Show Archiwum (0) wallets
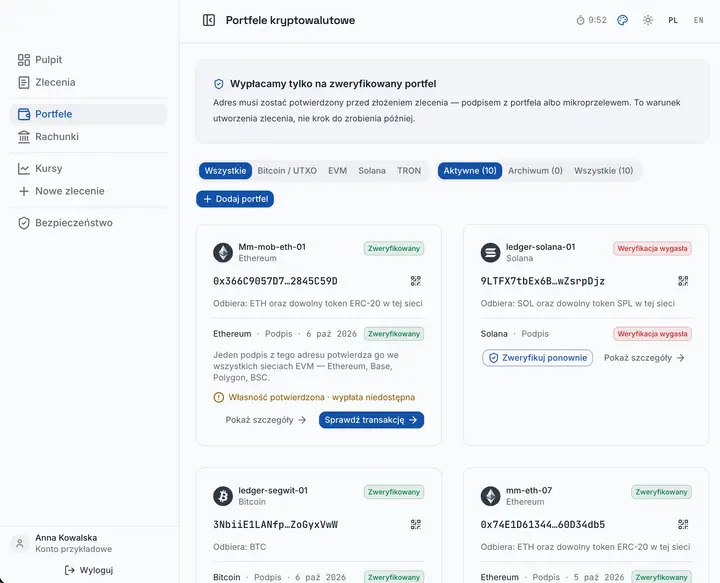This screenshot has width=720, height=583. click(535, 171)
